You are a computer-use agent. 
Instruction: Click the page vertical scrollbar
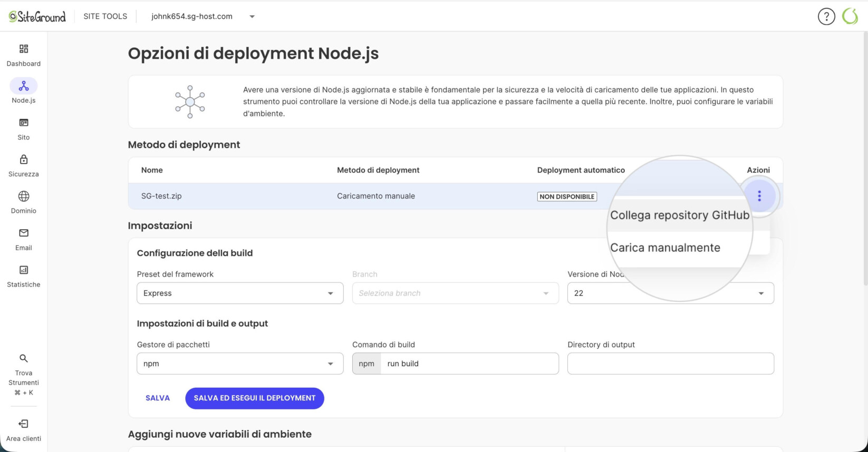(x=865, y=158)
